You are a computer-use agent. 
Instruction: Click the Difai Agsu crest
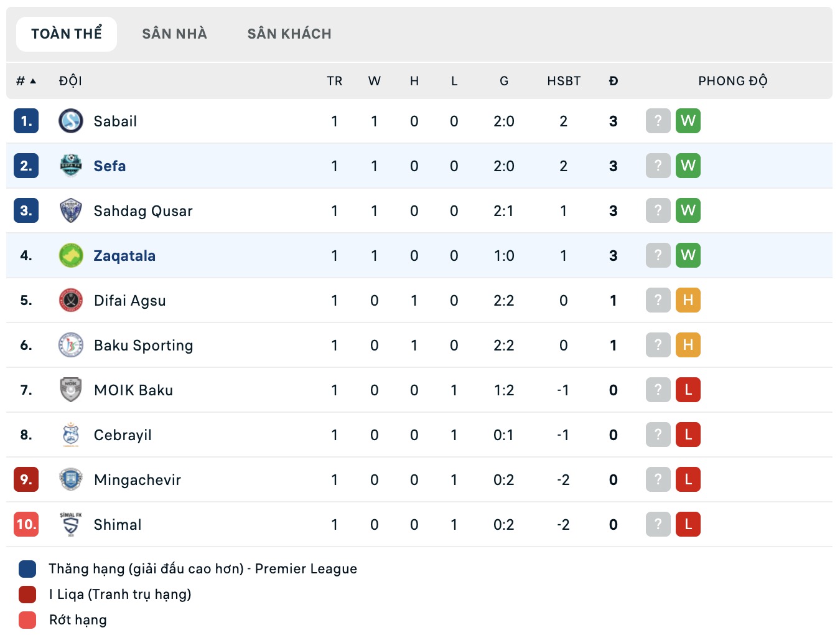[70, 300]
